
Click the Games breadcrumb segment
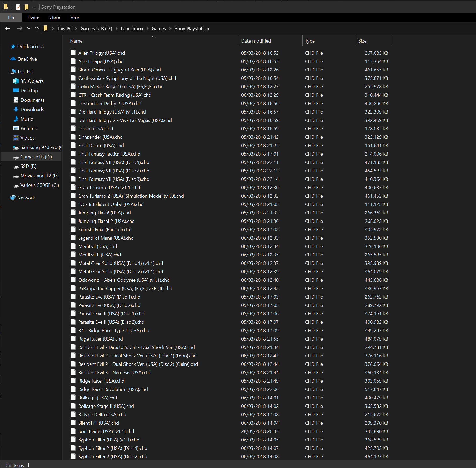coord(159,28)
